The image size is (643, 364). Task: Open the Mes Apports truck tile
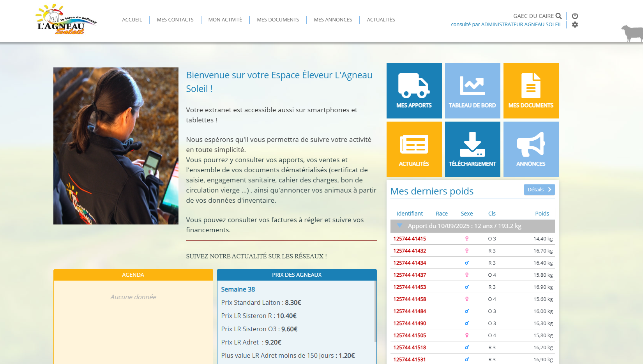point(414,91)
